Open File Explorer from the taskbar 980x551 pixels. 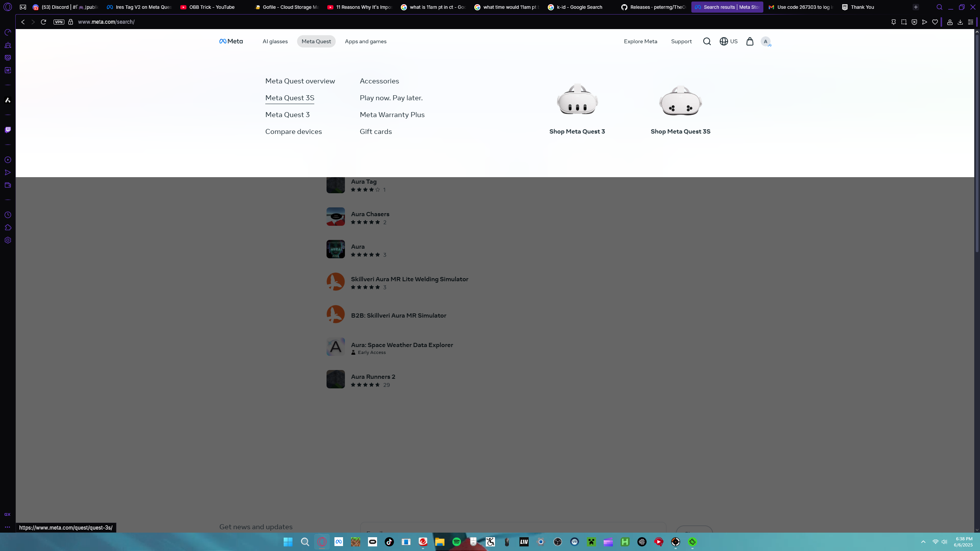[x=439, y=542]
